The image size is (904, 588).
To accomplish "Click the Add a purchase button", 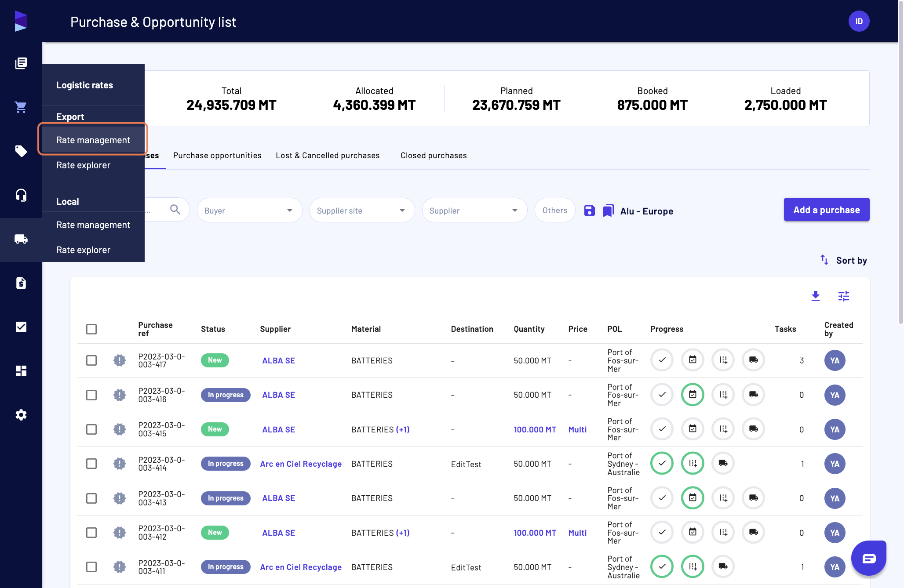I will click(827, 210).
